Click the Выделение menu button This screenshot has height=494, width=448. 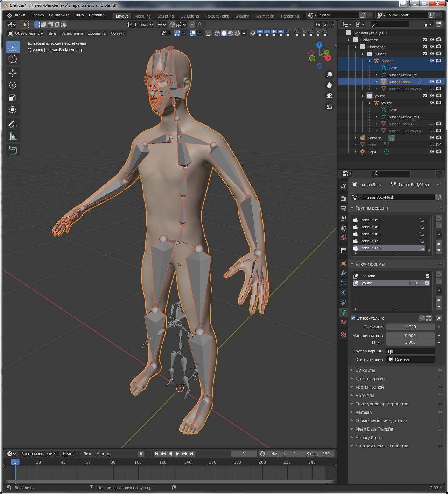click(72, 33)
